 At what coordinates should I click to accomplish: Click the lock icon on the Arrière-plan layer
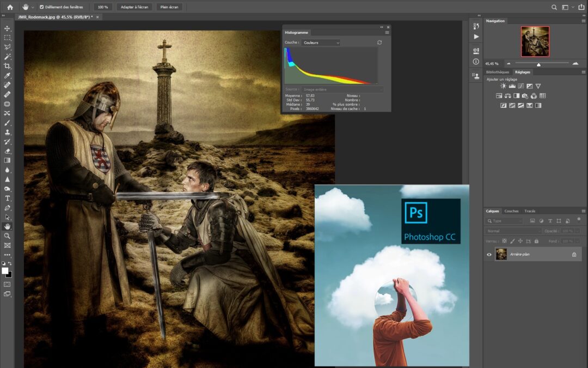pyautogui.click(x=574, y=254)
